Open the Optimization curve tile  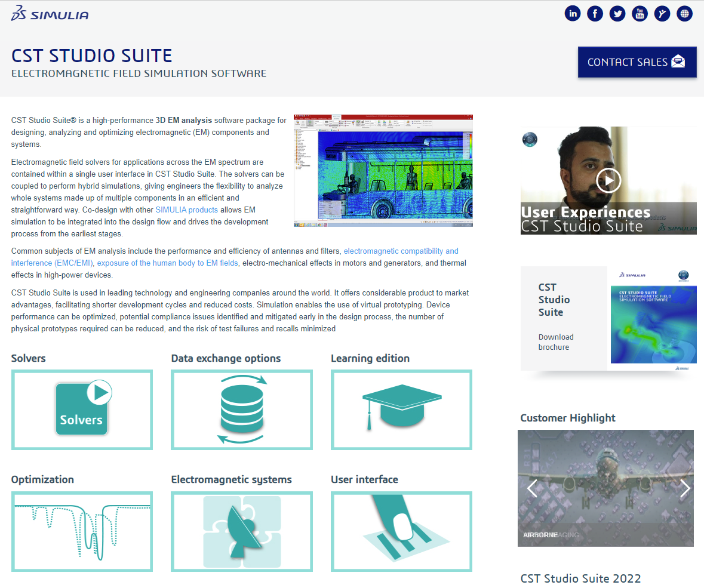coord(82,531)
